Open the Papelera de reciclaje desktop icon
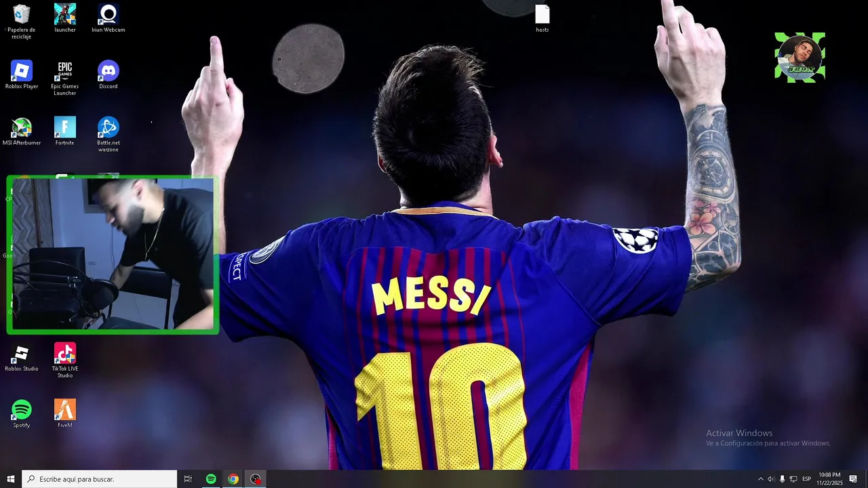868x488 pixels. coord(22,21)
